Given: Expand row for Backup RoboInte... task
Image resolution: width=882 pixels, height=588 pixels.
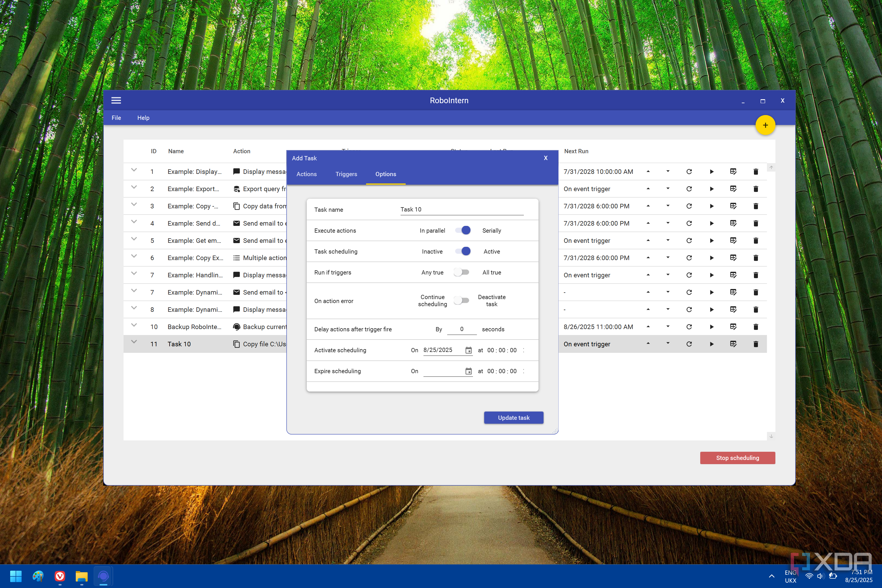Looking at the screenshot, I should (134, 325).
